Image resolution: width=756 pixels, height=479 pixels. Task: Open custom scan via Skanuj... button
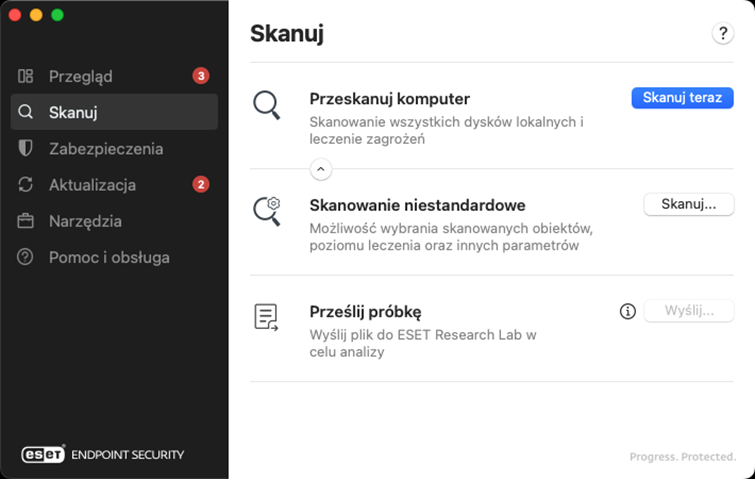(x=688, y=204)
